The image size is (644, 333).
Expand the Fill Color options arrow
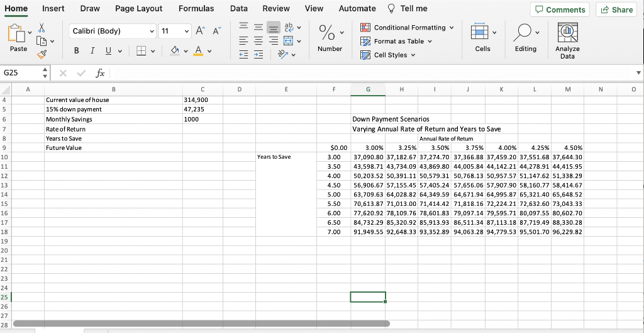click(x=186, y=52)
